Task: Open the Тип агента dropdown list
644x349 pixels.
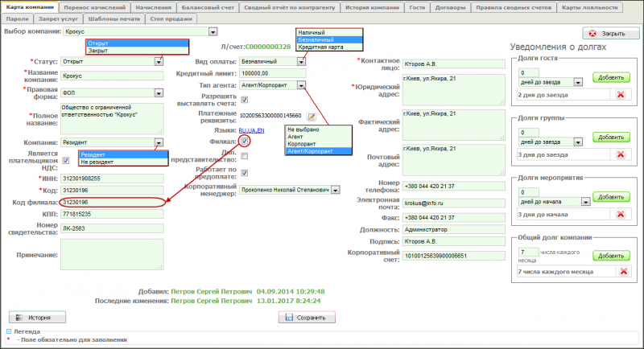Action: tap(301, 85)
